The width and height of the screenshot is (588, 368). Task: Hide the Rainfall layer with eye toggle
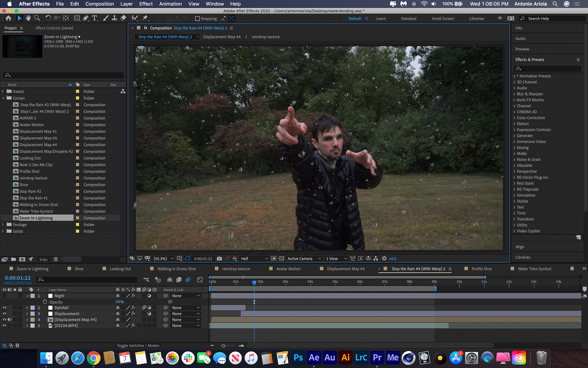coord(4,308)
